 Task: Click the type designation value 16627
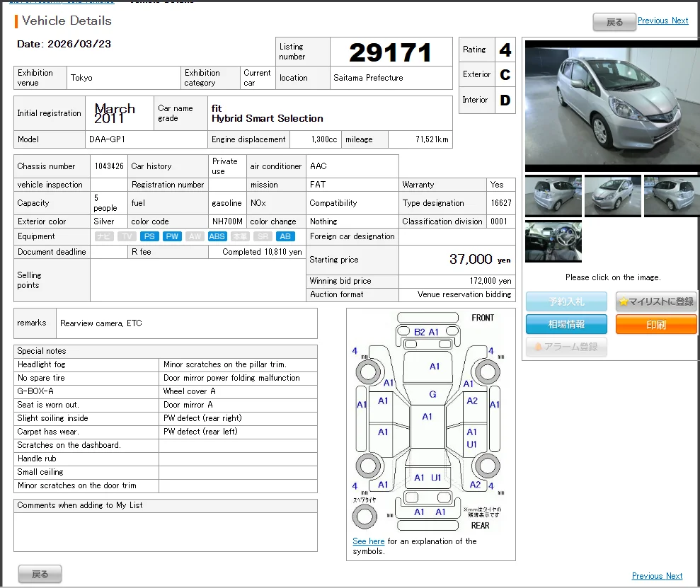(501, 203)
